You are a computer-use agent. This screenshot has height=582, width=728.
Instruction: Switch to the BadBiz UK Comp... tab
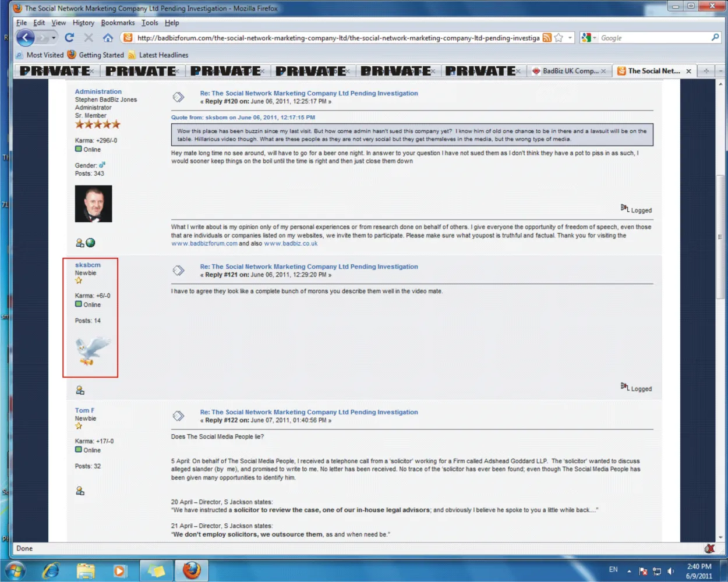pyautogui.click(x=569, y=71)
